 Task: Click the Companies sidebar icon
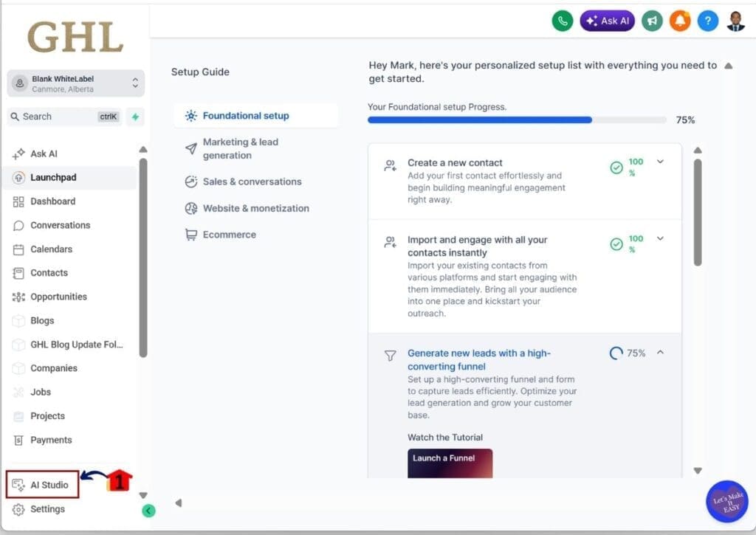click(18, 368)
